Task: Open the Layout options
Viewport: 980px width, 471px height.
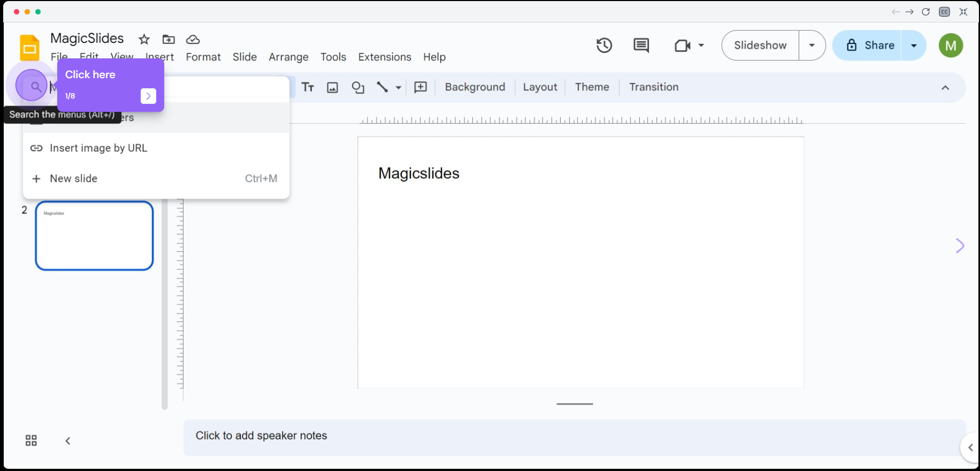Action: (540, 87)
